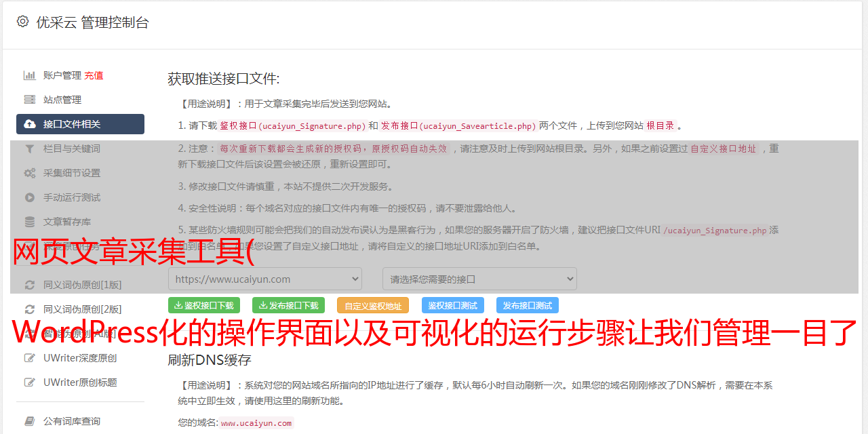Select the 接口文件相关 menu item

pyautogui.click(x=80, y=124)
